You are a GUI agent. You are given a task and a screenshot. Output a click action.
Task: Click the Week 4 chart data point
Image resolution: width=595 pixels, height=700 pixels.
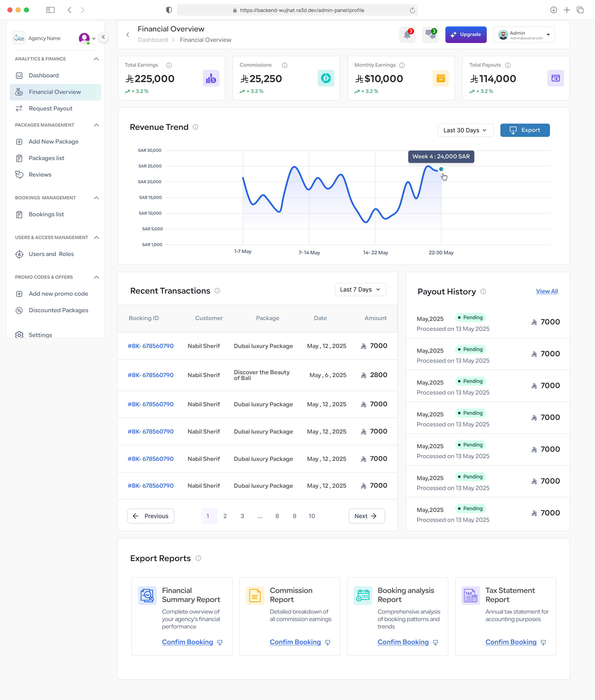[x=441, y=169]
